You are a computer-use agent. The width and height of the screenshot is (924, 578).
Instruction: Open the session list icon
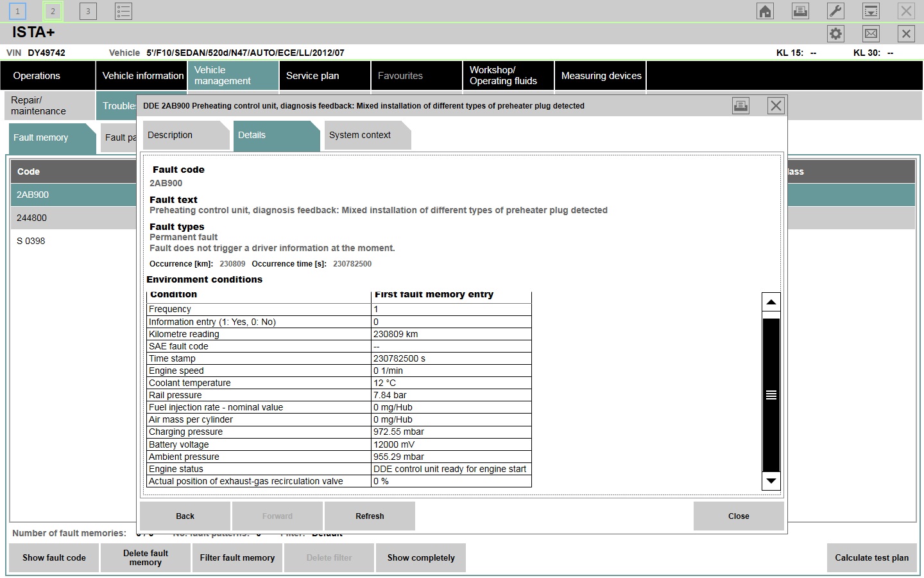pos(123,11)
